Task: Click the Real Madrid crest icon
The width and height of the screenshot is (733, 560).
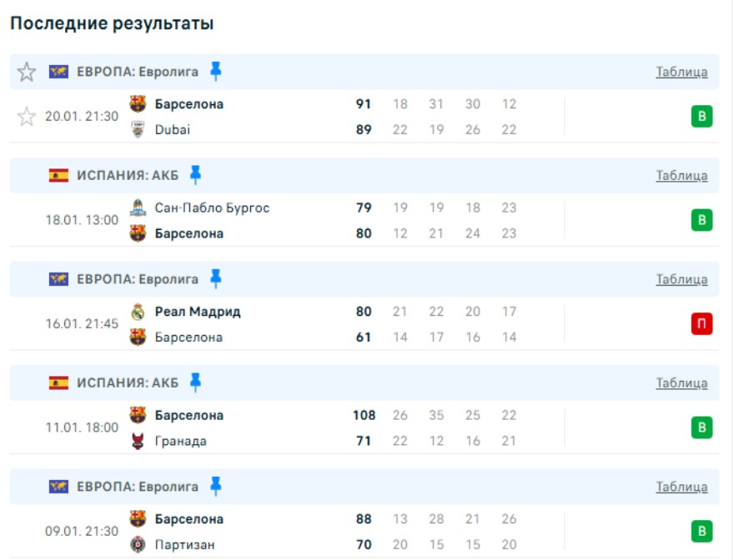Action: 138,312
